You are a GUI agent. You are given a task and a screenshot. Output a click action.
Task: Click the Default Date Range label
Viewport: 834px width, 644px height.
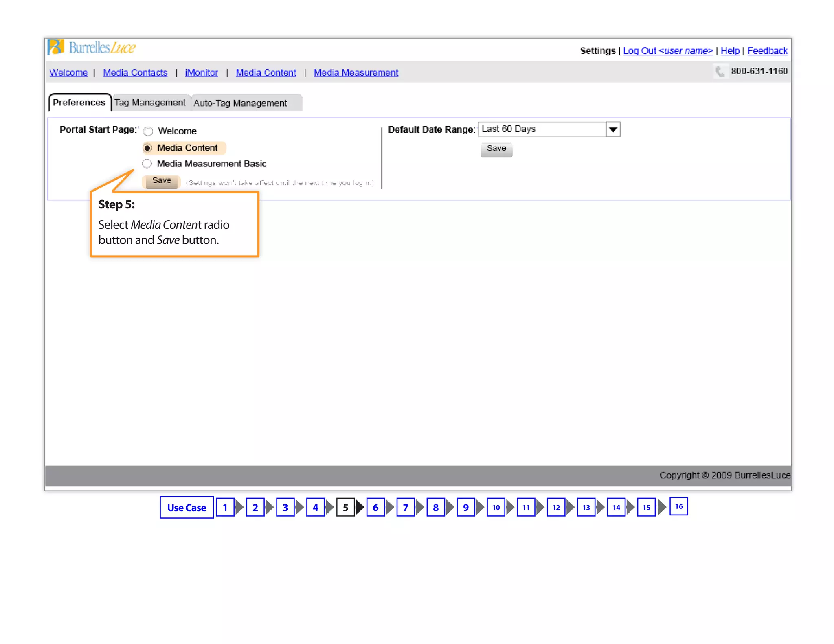[x=432, y=130]
